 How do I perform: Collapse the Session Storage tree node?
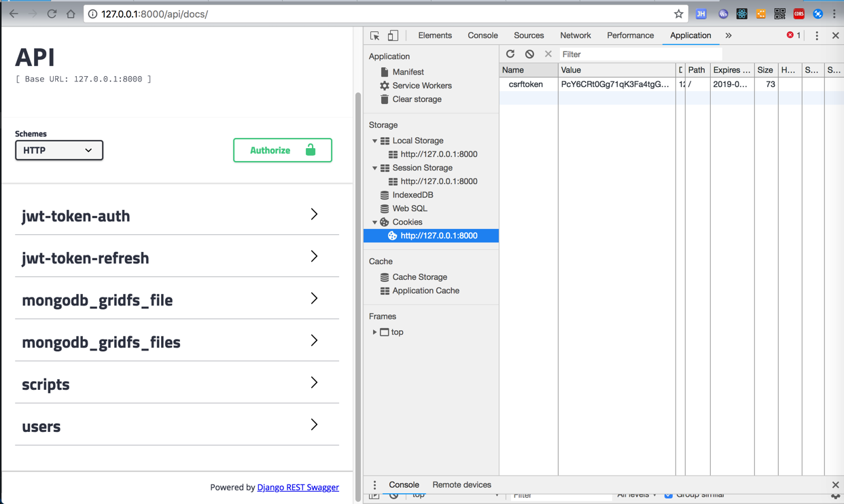coord(374,168)
